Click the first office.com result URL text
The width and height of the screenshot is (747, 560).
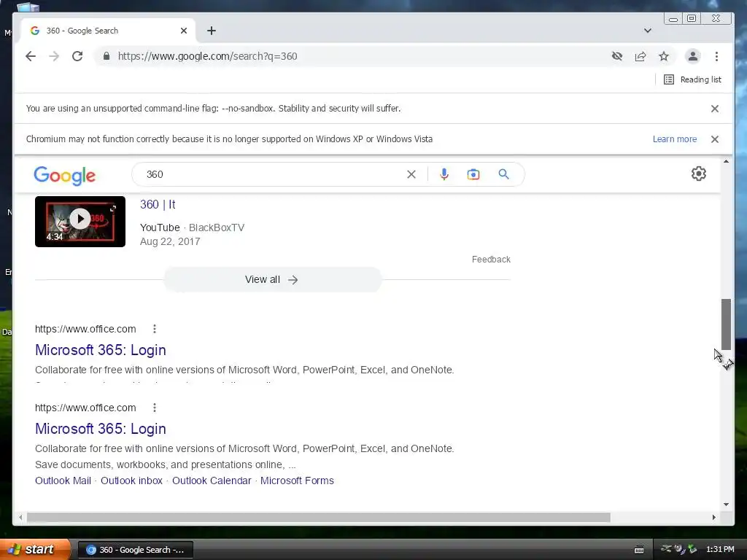pos(85,329)
